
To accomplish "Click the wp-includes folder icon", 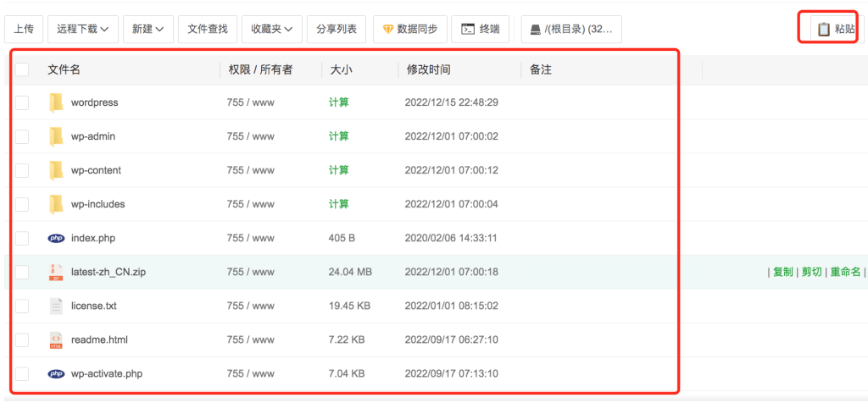I will (x=56, y=204).
